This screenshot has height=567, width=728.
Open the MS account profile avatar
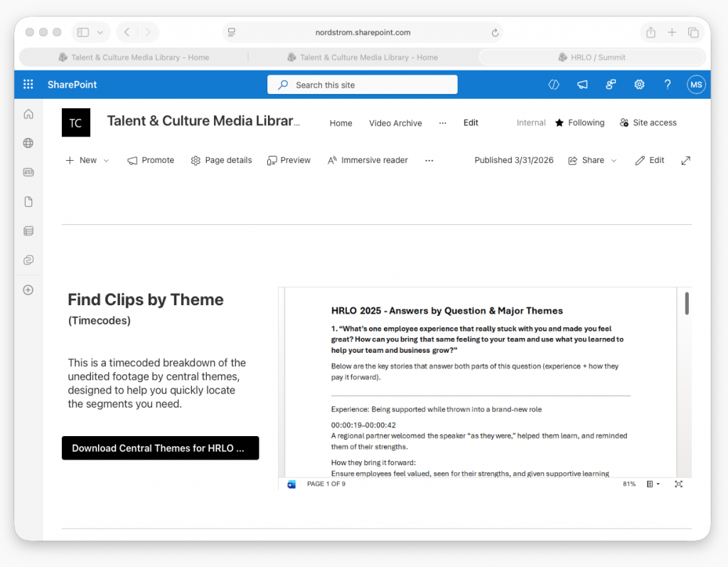click(696, 85)
